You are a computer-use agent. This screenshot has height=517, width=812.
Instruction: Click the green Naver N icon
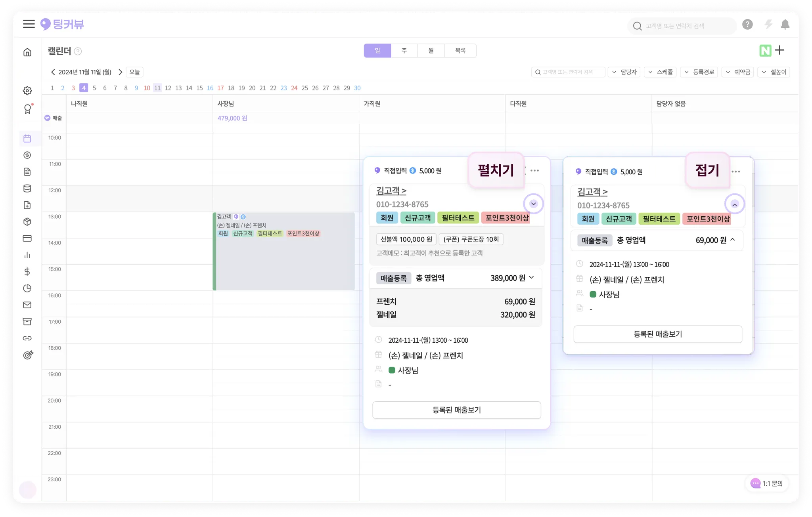pos(765,51)
